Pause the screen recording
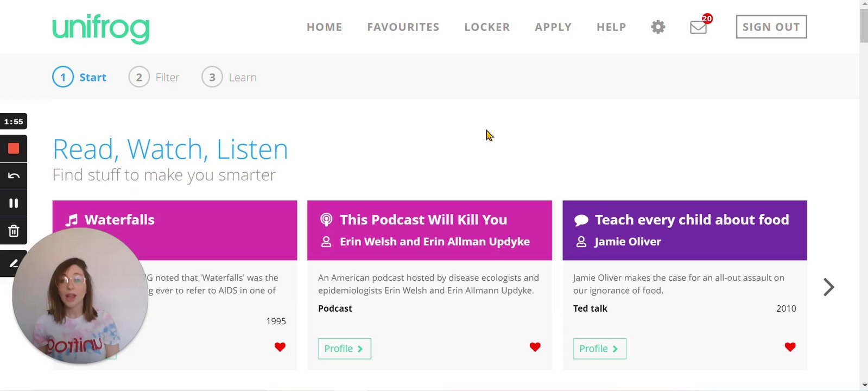 (14, 203)
